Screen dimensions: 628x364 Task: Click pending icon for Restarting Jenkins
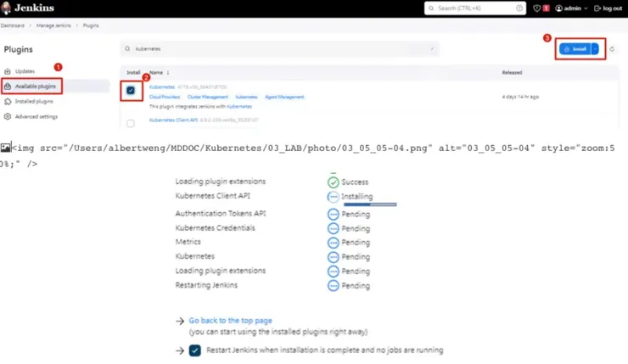tap(334, 285)
